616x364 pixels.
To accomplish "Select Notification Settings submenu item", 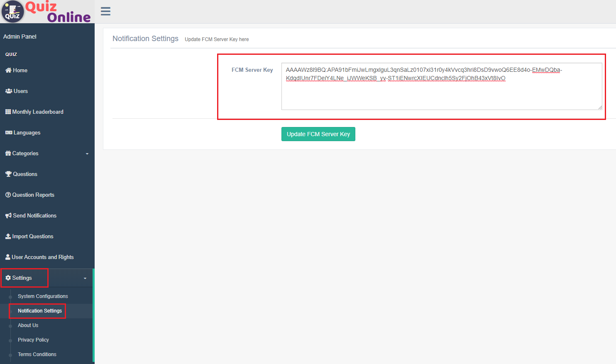I will point(40,311).
